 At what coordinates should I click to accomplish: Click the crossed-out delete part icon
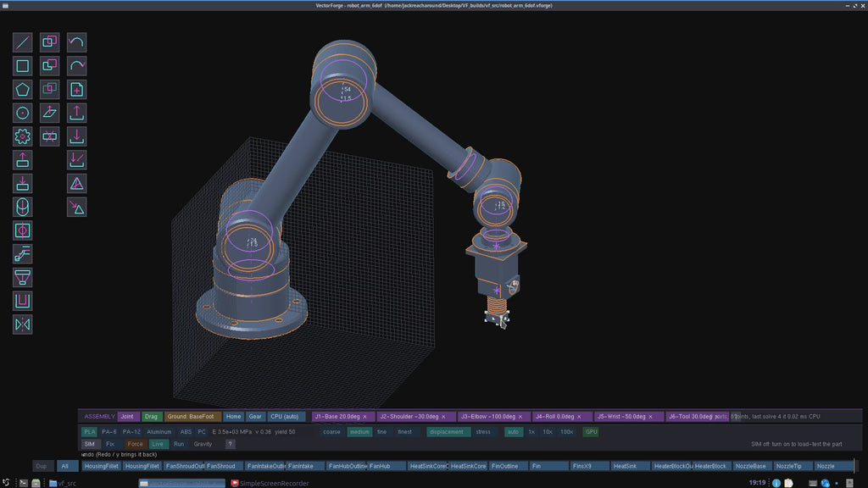click(49, 136)
